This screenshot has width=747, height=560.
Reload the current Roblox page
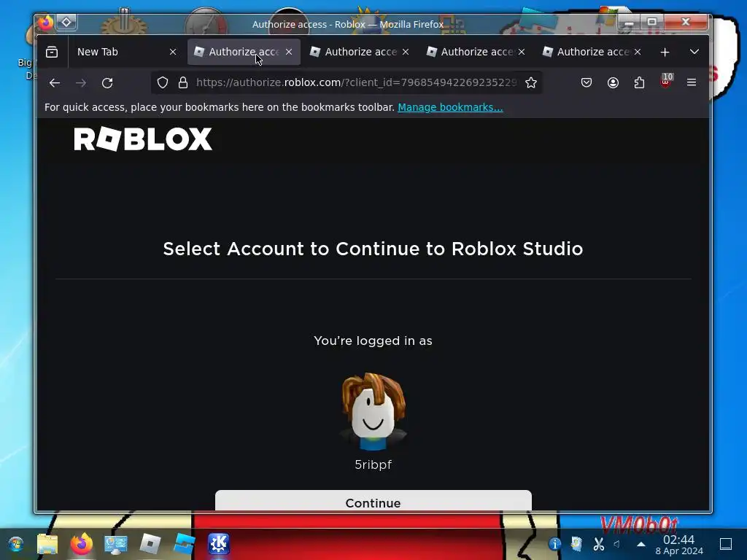click(x=107, y=83)
